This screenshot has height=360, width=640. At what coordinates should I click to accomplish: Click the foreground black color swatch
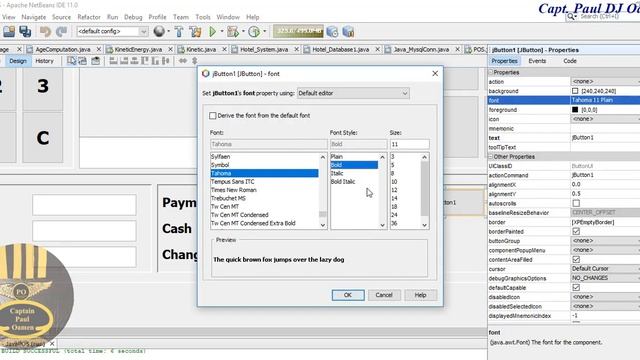click(575, 110)
